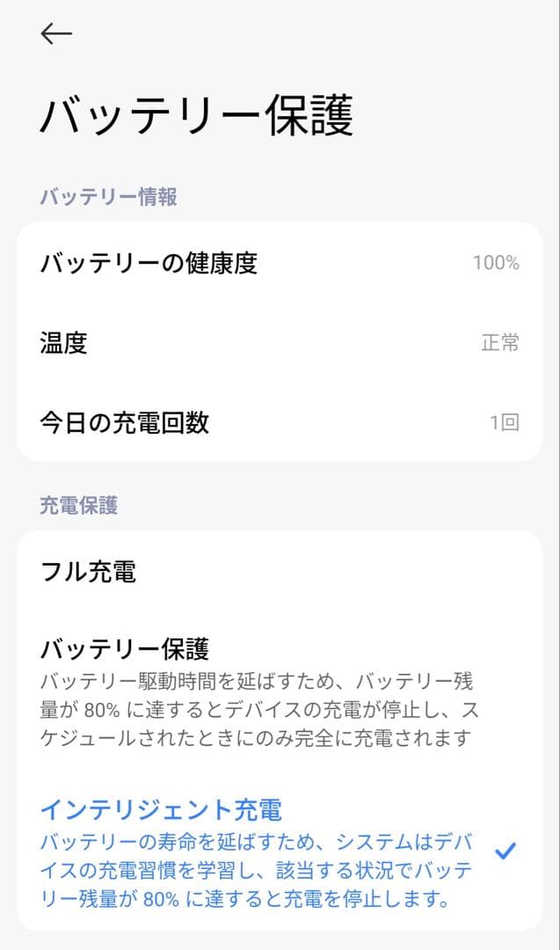Screen dimensions: 560x950
Task: Return to previous screen via back navigation
Action: (x=55, y=33)
